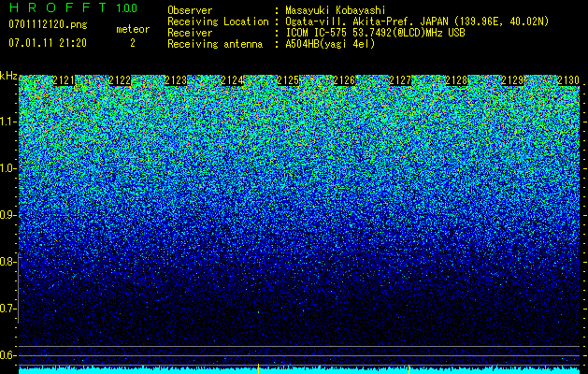This screenshot has width=588, height=374.
Task: Click the first yellow tick in cyan strip
Action: [x=258, y=368]
